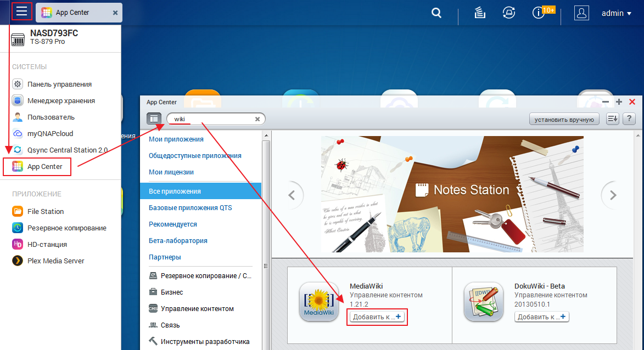Open Партнеры category
Image resolution: width=644 pixels, height=350 pixels.
pyautogui.click(x=165, y=257)
